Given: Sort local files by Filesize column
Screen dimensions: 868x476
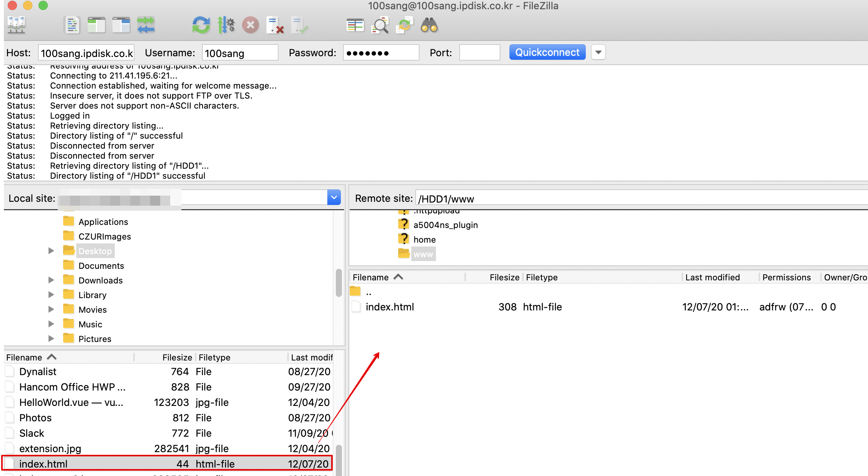Looking at the screenshot, I should [x=177, y=357].
